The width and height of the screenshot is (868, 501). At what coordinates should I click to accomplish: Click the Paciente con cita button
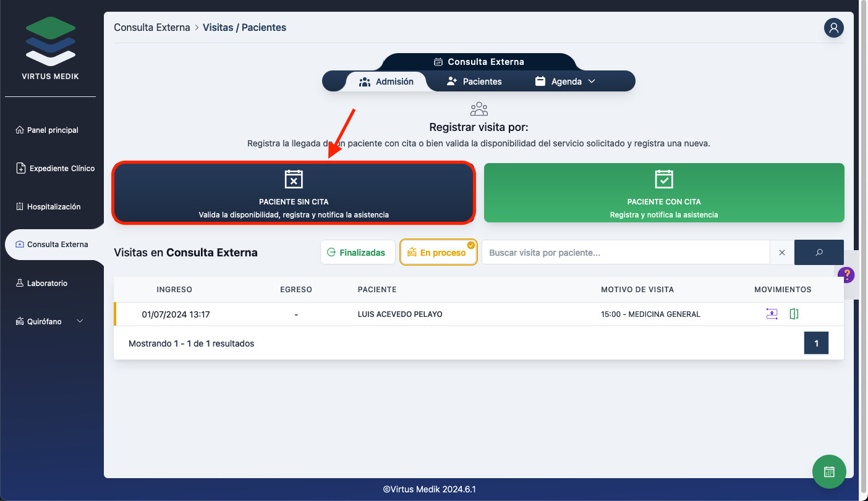[663, 192]
